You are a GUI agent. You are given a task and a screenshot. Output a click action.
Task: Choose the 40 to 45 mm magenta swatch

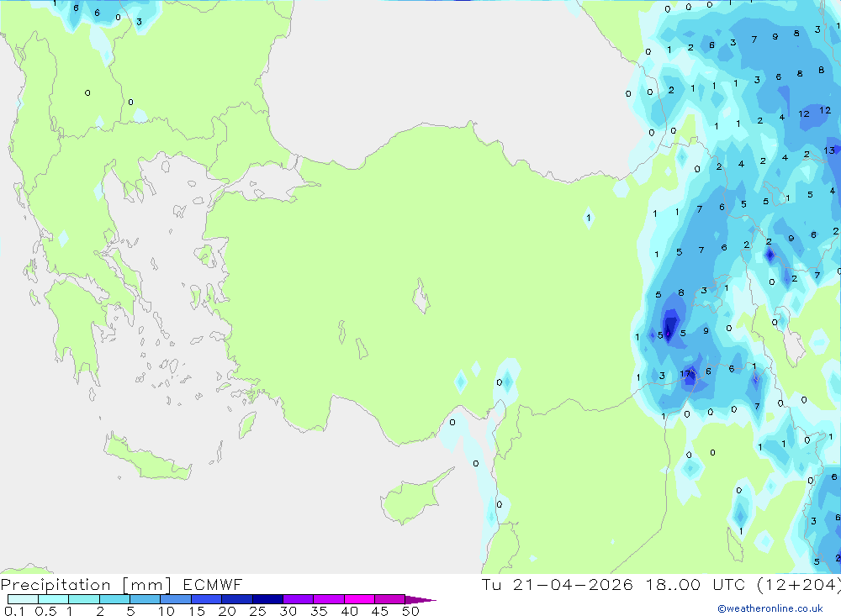point(359,599)
